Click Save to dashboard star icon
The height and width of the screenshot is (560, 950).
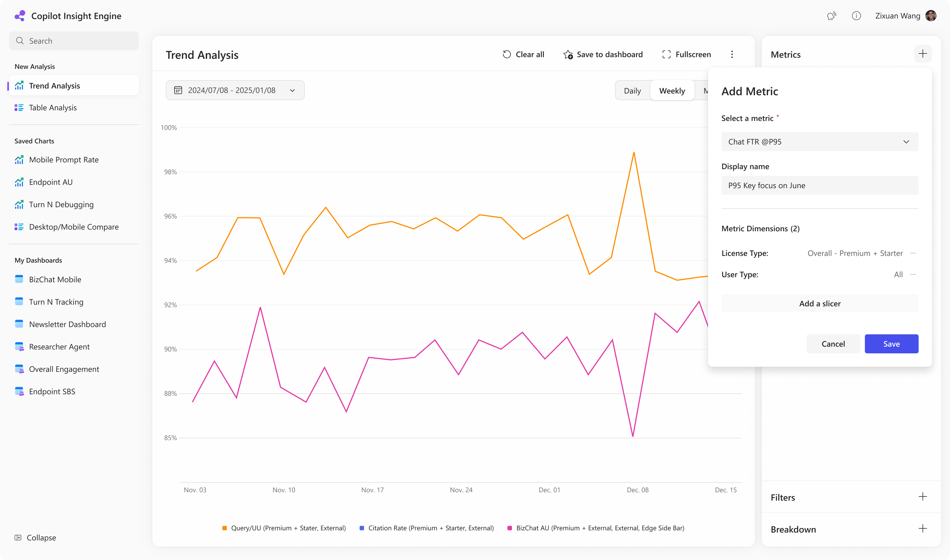[568, 55]
